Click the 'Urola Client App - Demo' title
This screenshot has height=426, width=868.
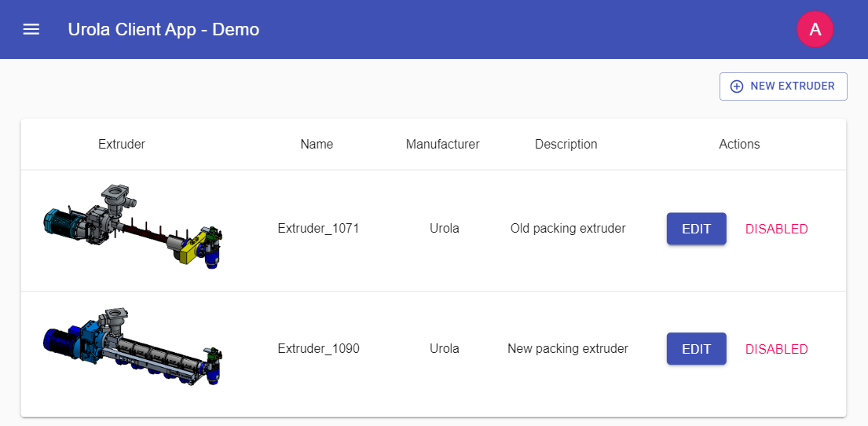163,30
